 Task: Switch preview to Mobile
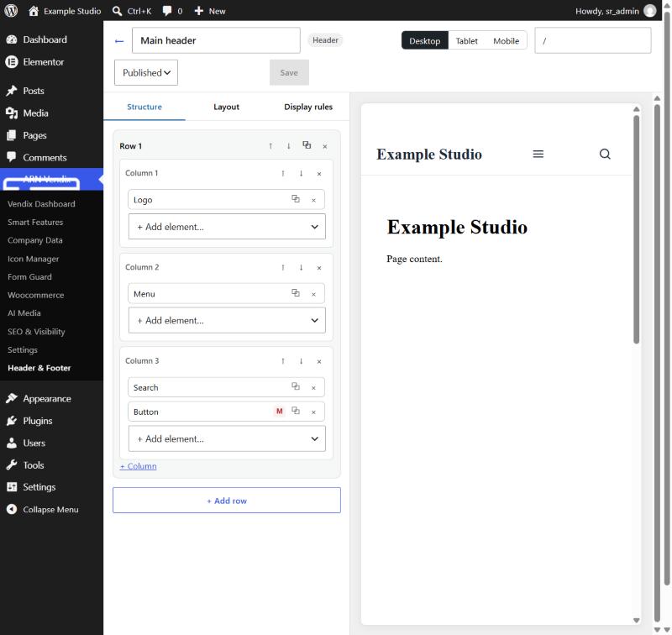(x=507, y=40)
